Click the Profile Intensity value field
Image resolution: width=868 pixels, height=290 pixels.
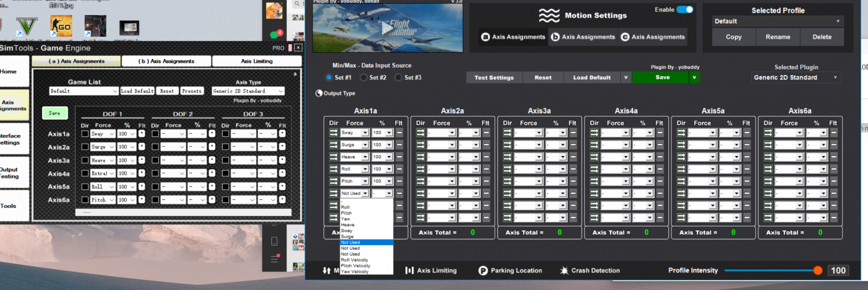point(838,270)
